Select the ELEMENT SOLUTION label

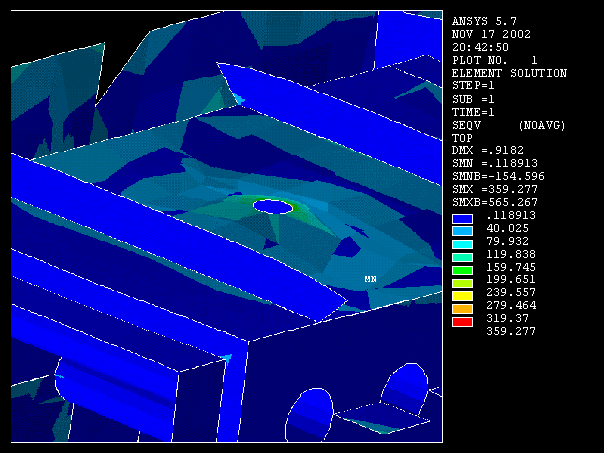pyautogui.click(x=509, y=73)
